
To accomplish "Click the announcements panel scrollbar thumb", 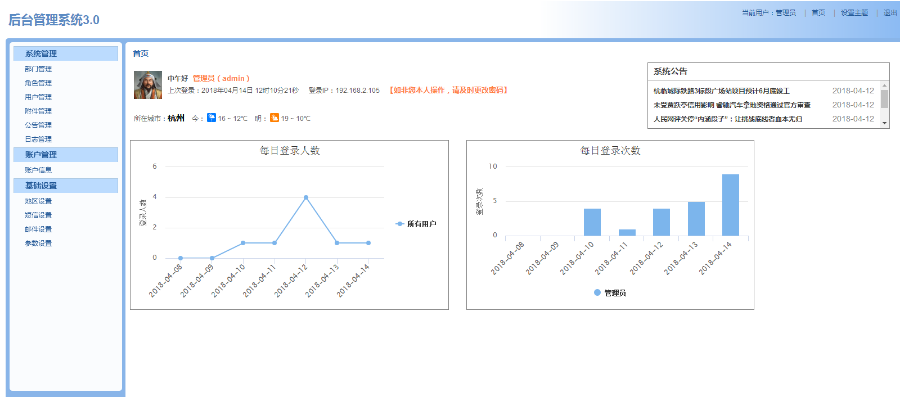I will click(x=885, y=99).
